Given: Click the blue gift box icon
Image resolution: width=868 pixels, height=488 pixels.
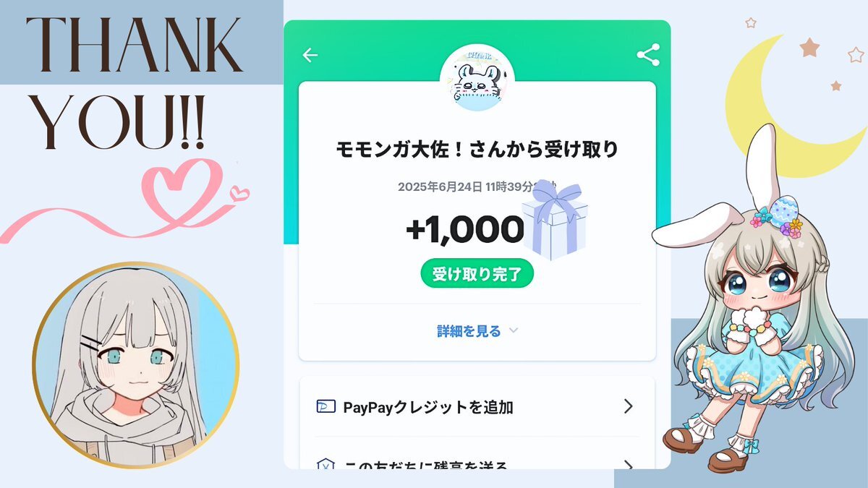Looking at the screenshot, I should (x=556, y=221).
